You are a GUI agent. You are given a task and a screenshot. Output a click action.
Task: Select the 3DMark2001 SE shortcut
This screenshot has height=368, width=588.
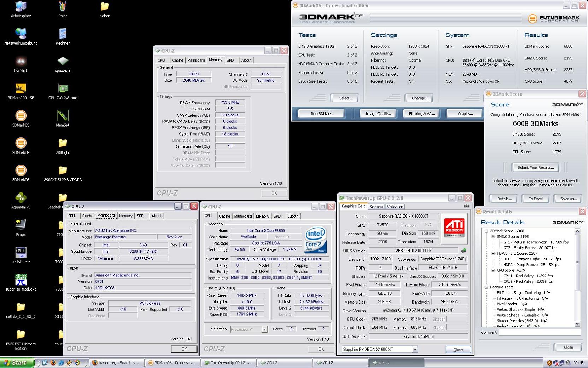click(x=21, y=91)
